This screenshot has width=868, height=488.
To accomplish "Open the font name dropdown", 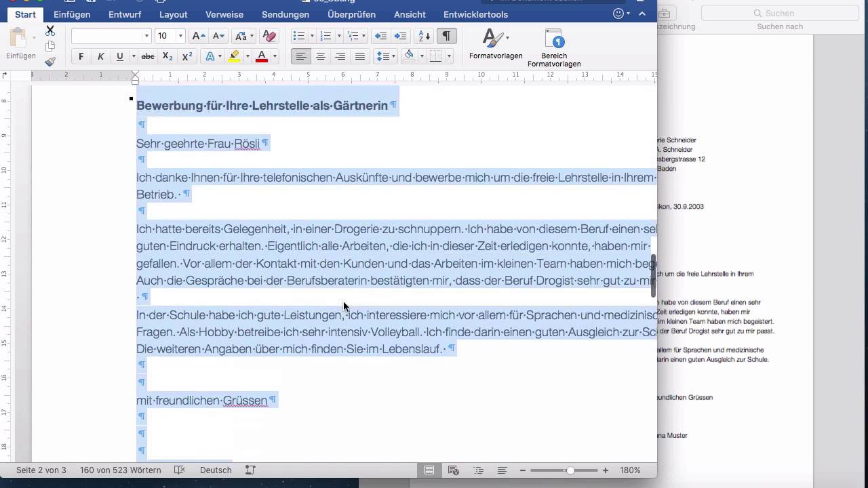I will pos(146,36).
